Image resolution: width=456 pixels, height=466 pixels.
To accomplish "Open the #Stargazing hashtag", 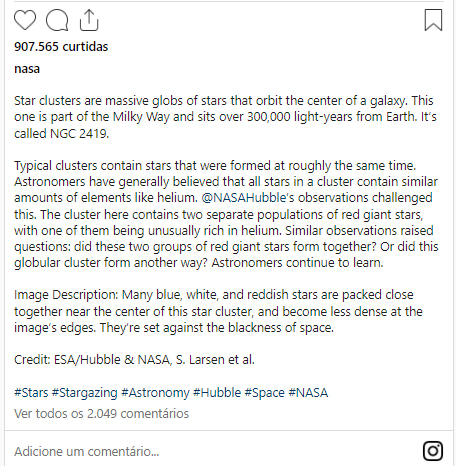I will coord(85,393).
